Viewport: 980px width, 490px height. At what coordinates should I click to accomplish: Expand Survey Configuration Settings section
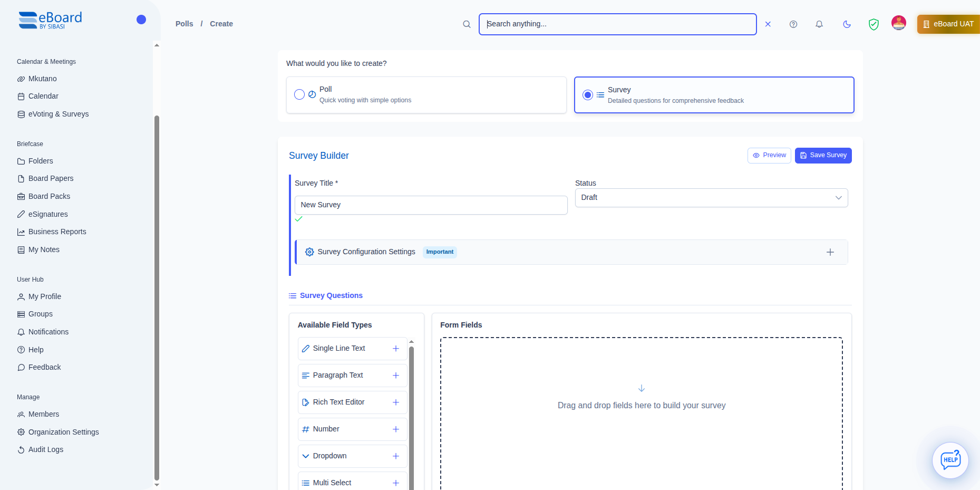tap(830, 252)
